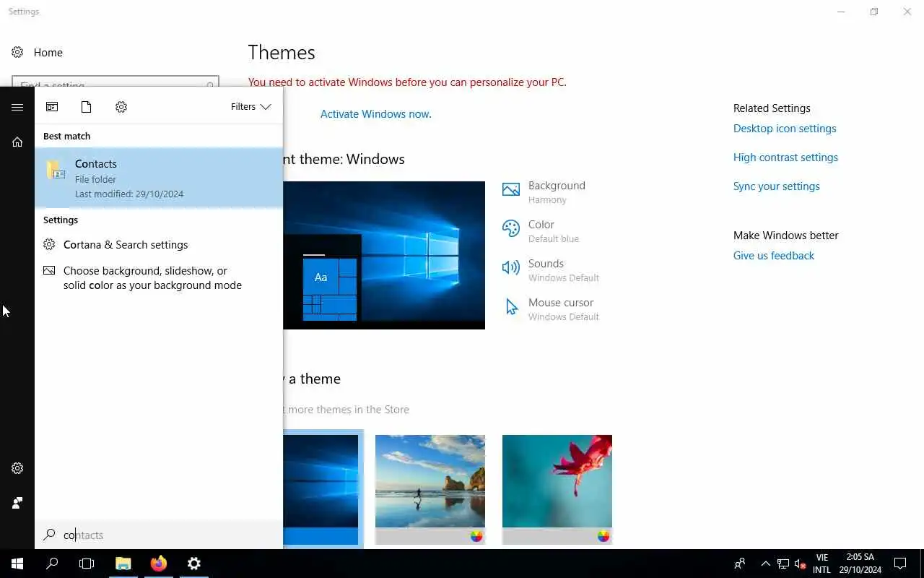Click the 'Related Settings' heading
This screenshot has height=578, width=924.
(x=772, y=108)
